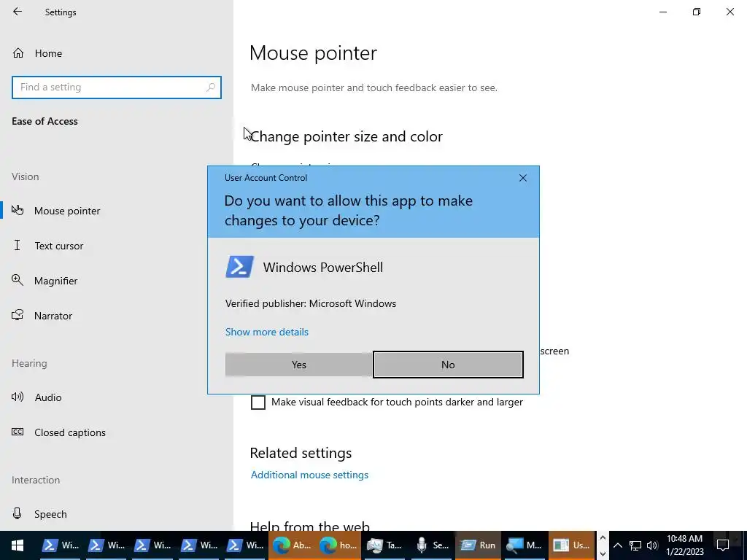The image size is (747, 560).
Task: Click the Audio speaker icon in sidebar
Action: (18, 397)
